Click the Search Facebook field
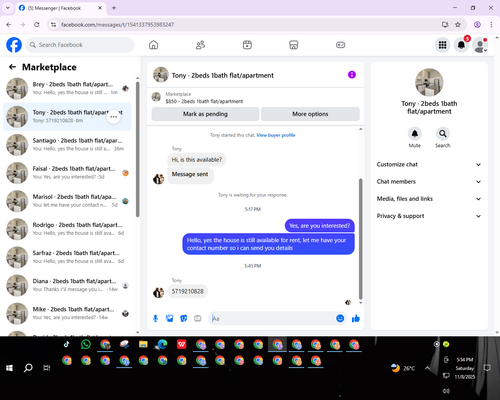Screen dimensions: 500x400 click(80, 45)
